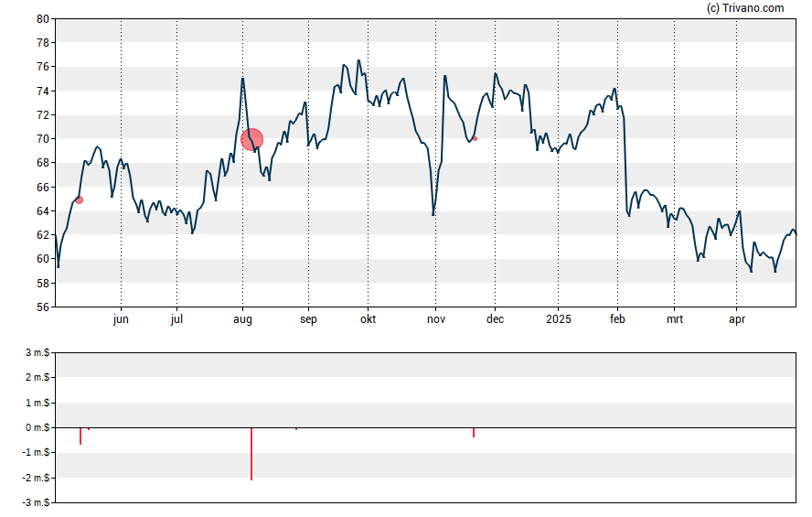Click the '-1 m.$' volume axis label

(37, 452)
